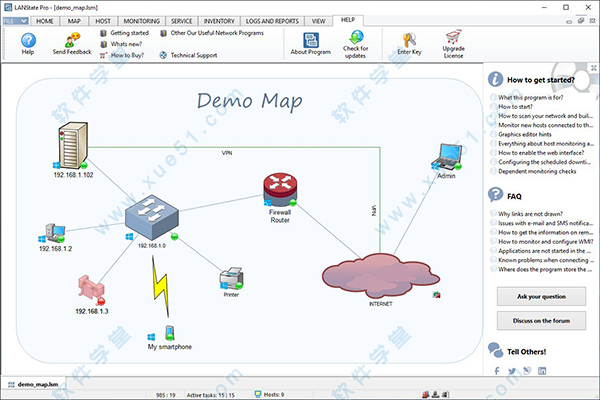Viewport: 600px width, 400px height.
Task: Open 'Configuring the scheduled downtime' link
Action: tap(545, 162)
